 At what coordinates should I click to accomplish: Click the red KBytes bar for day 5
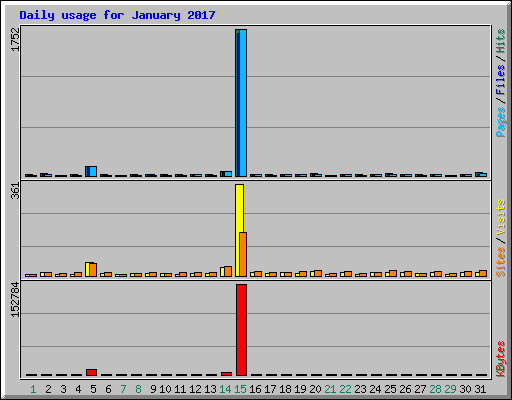(x=91, y=372)
